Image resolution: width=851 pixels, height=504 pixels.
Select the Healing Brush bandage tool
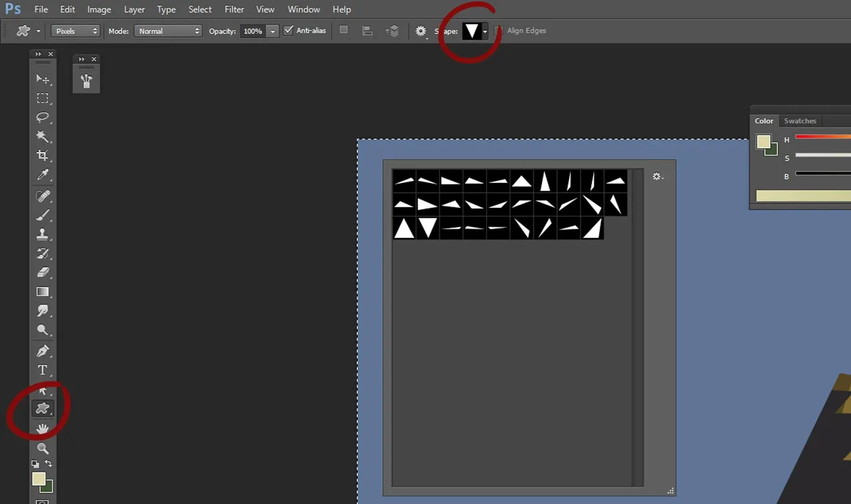[x=43, y=196]
